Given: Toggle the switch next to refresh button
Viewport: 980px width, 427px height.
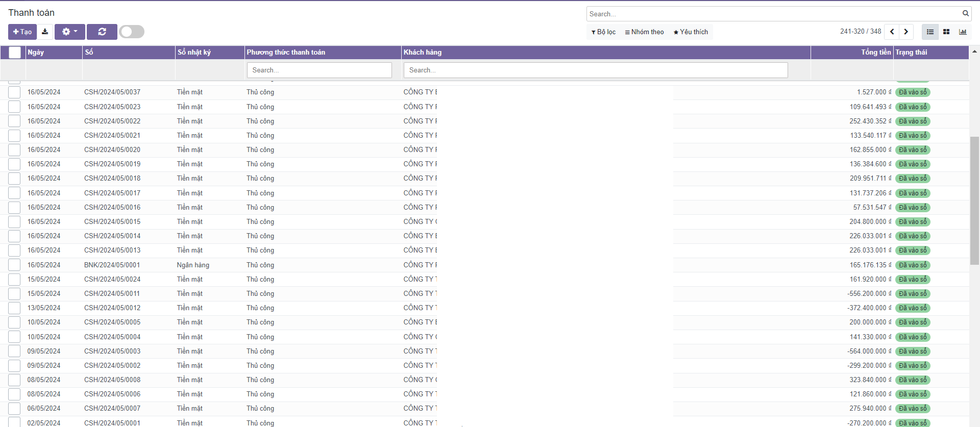Looking at the screenshot, I should 132,32.
